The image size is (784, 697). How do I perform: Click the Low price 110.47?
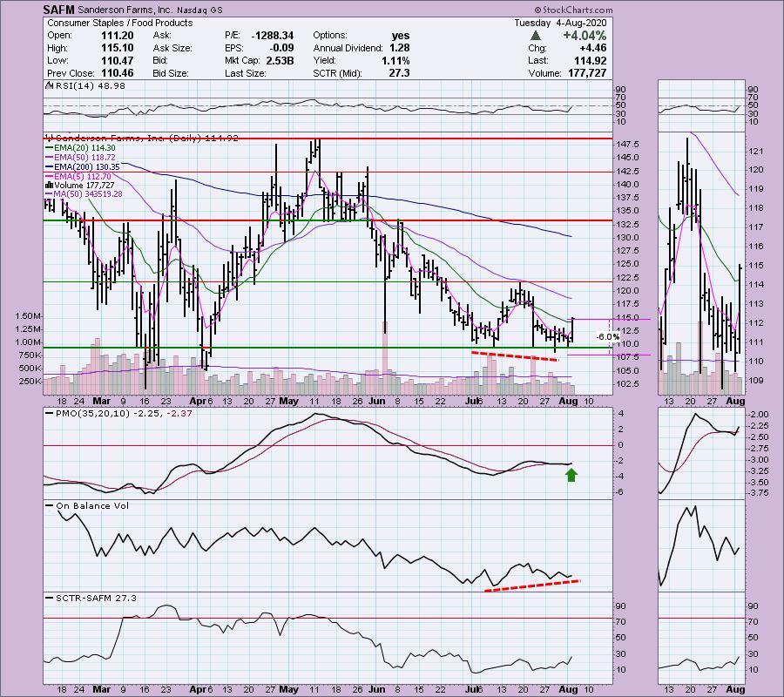[117, 60]
